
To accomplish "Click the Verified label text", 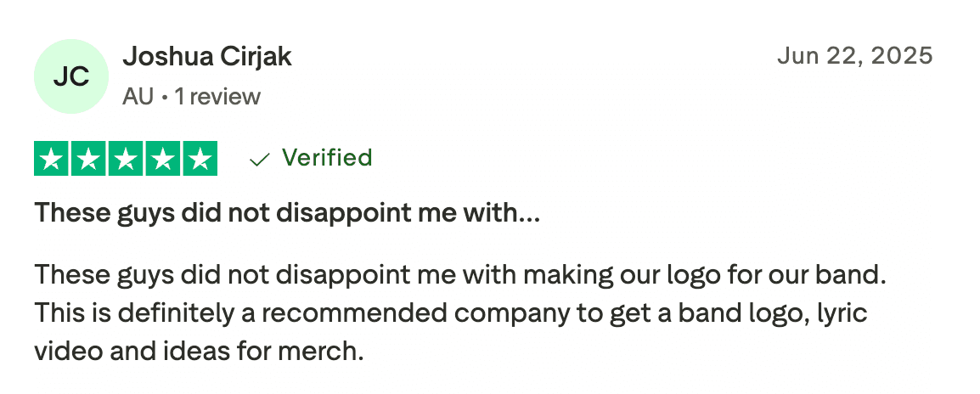I will [x=327, y=158].
